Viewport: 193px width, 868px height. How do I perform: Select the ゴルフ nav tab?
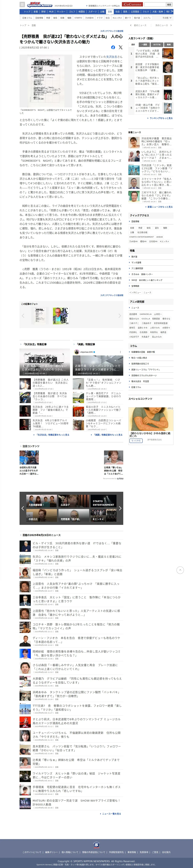click(72, 11)
